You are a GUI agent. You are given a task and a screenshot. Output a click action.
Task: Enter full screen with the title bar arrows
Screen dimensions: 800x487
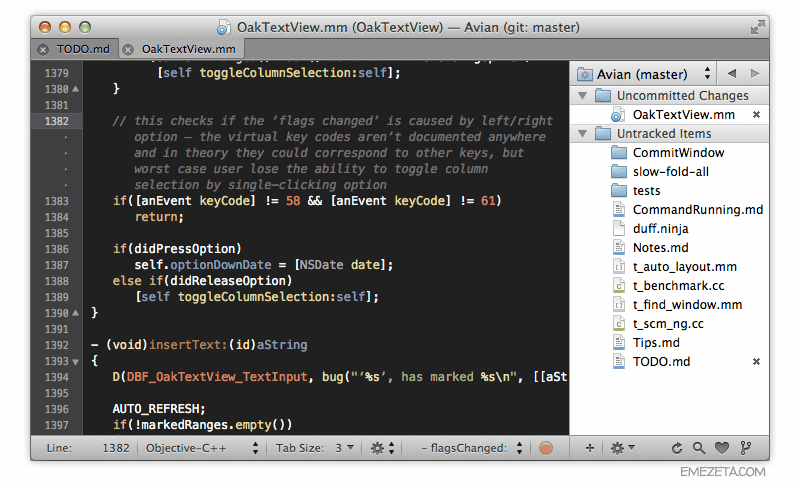(757, 27)
